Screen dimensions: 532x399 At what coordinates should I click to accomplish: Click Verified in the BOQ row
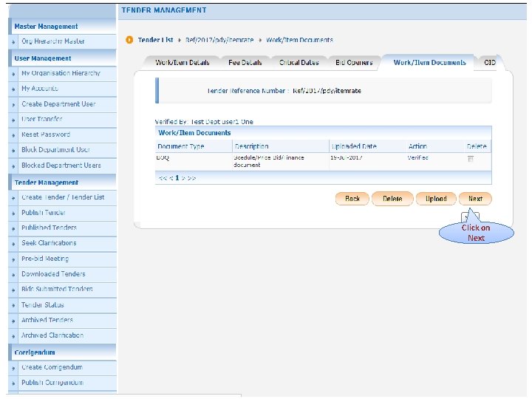417,158
